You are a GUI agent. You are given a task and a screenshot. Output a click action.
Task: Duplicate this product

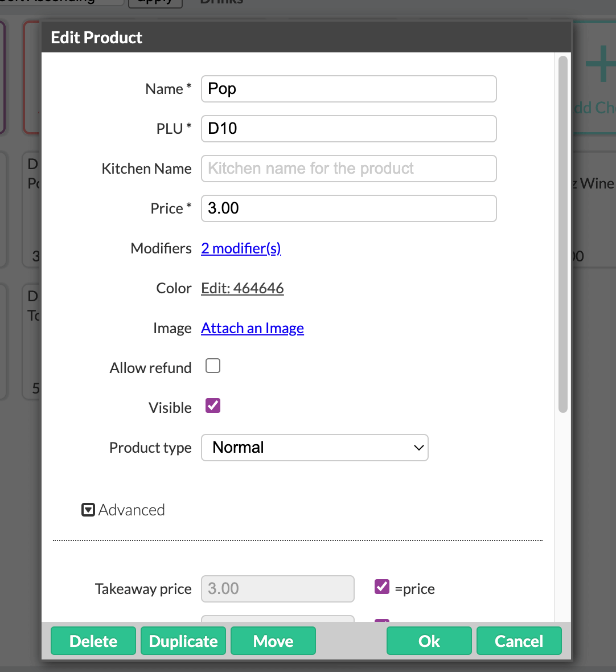tap(183, 641)
